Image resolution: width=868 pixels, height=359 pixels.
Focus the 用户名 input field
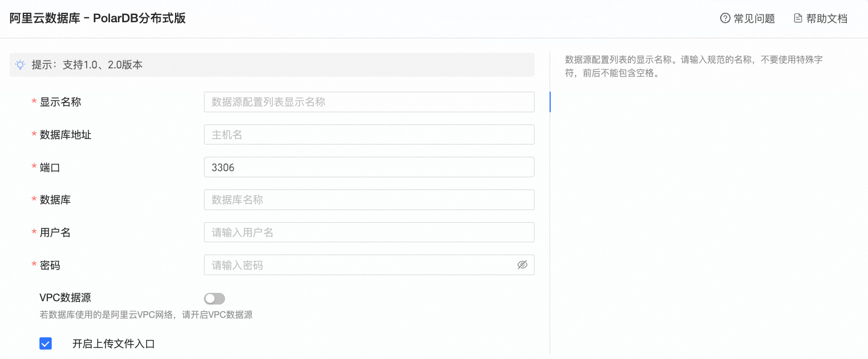[x=369, y=232]
